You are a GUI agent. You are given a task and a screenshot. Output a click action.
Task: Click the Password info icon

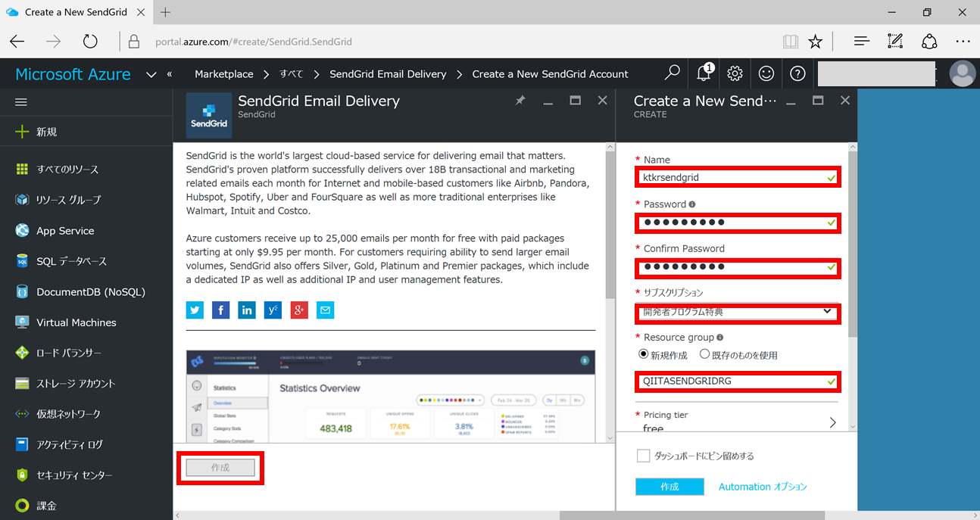pyautogui.click(x=692, y=204)
